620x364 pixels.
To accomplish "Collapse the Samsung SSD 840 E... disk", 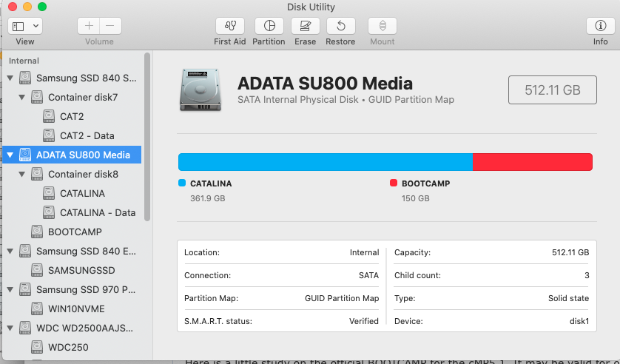I will coord(10,252).
